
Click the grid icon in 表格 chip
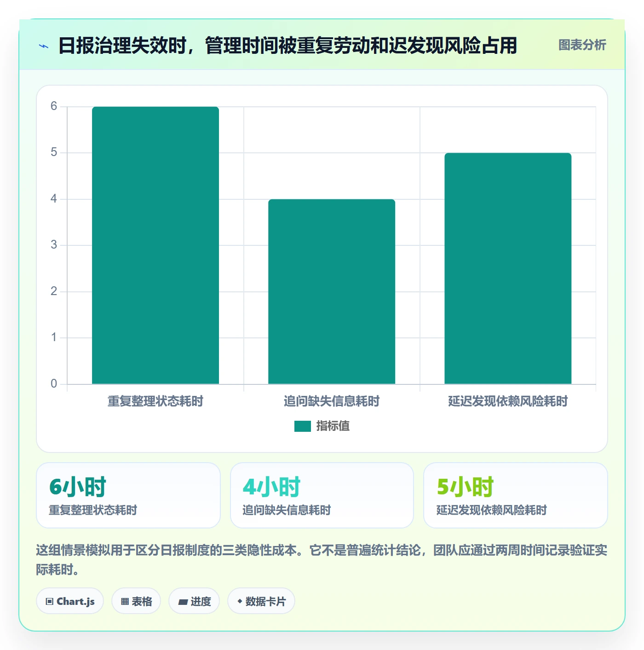coord(125,602)
